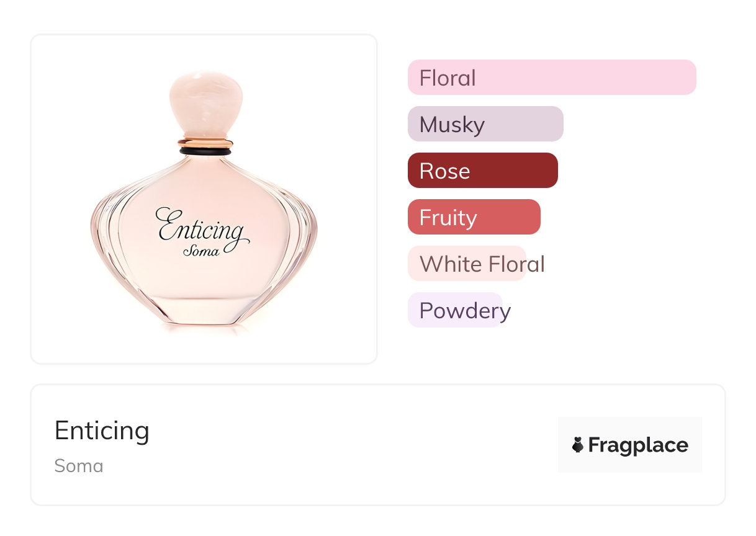Click the word "Floral" in the top bar
Viewport: 756px width, 536px height.
click(448, 78)
